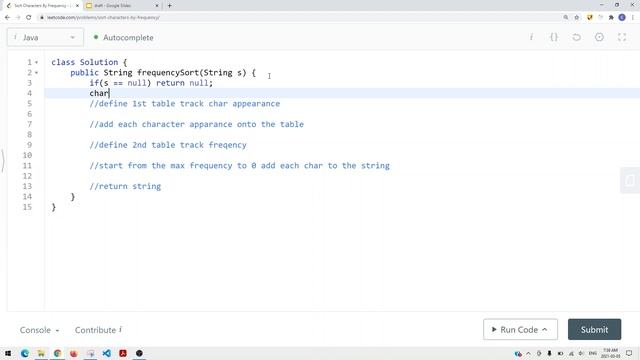Expand the Console panel

pos(39,330)
